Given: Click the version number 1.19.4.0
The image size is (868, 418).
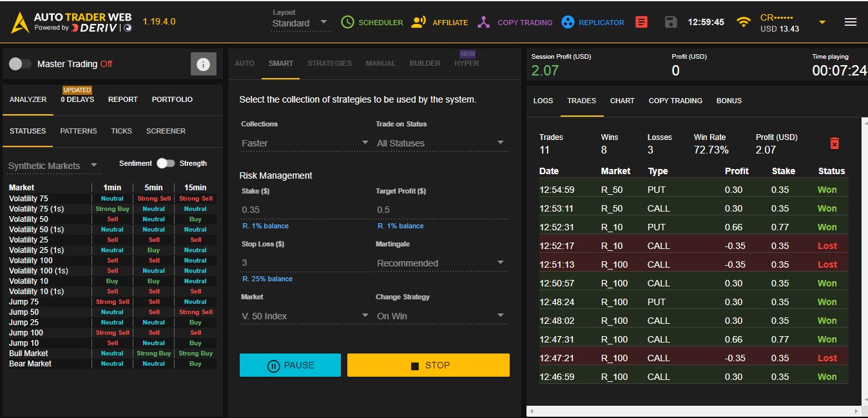Looking at the screenshot, I should [159, 22].
